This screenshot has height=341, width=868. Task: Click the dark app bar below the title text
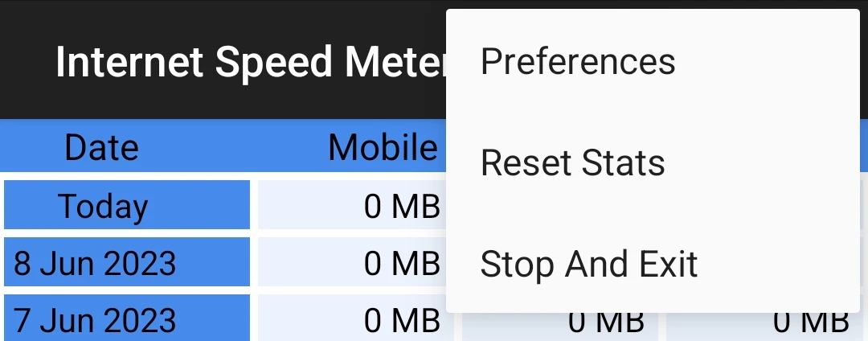(x=222, y=102)
